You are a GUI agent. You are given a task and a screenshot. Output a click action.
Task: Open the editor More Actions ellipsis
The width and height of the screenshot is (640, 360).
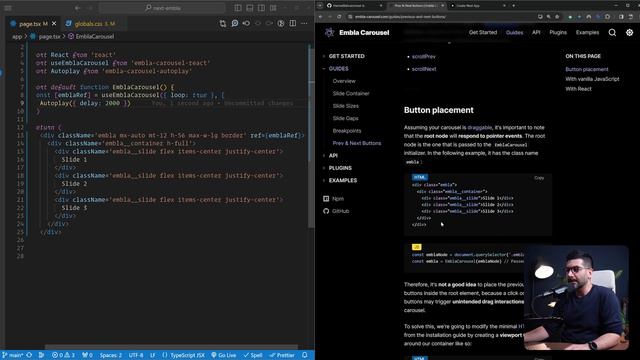(x=304, y=24)
